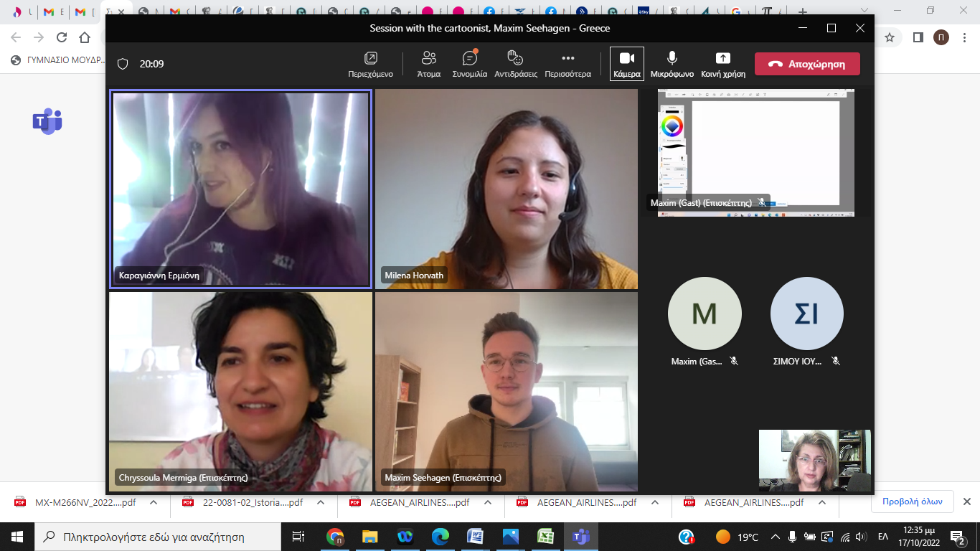Image resolution: width=980 pixels, height=551 pixels.
Task: Open the Αντιδράσεις reactions menu
Action: (515, 64)
